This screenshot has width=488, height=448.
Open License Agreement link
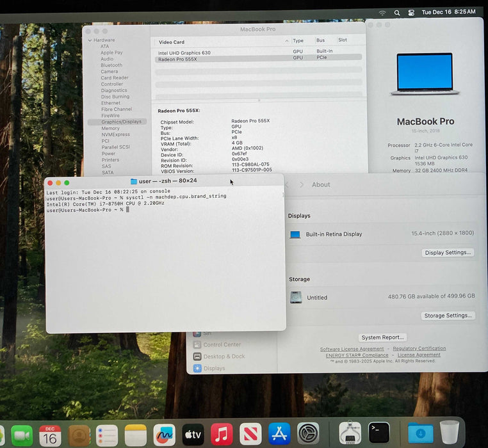(x=419, y=355)
